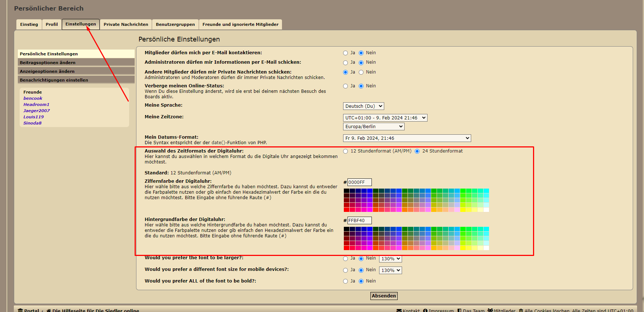644x312 pixels.
Task: Select the 12 Stundenformat (AM/PM) radio button
Action: 346,151
